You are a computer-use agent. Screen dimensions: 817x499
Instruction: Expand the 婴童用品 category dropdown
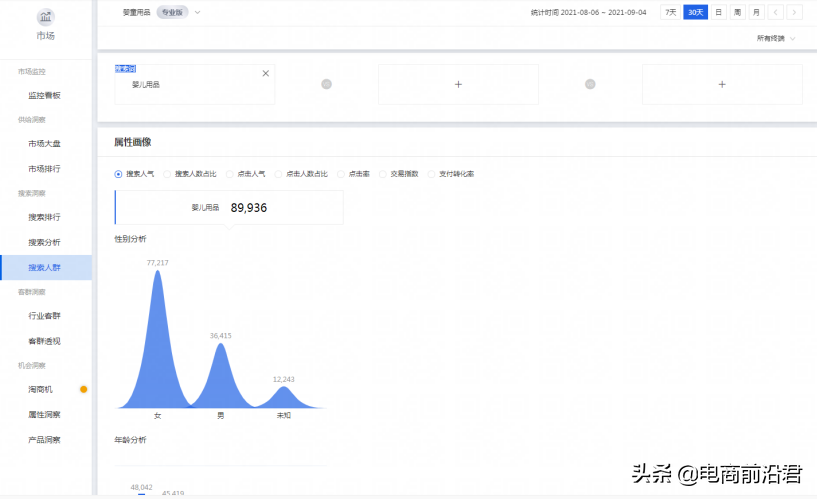[198, 12]
